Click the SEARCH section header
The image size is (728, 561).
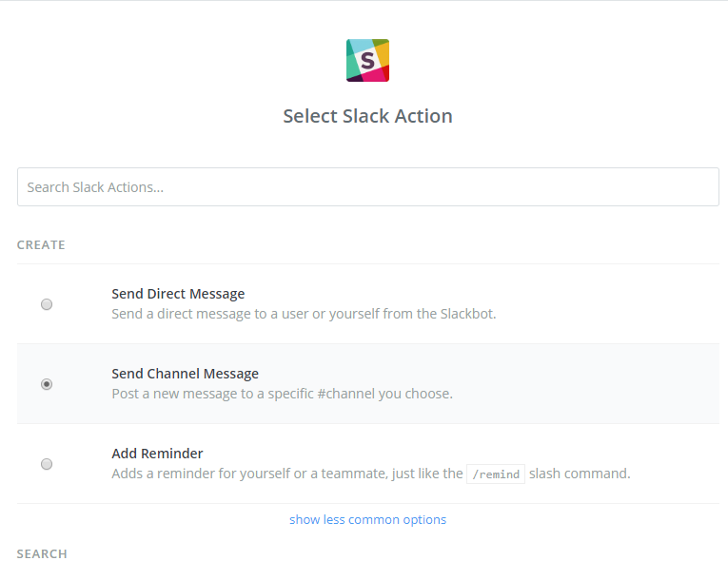[x=42, y=553]
